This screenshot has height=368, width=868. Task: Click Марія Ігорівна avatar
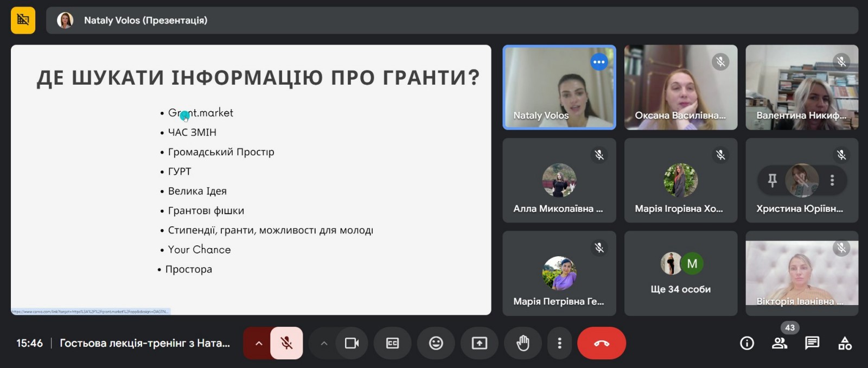click(681, 180)
